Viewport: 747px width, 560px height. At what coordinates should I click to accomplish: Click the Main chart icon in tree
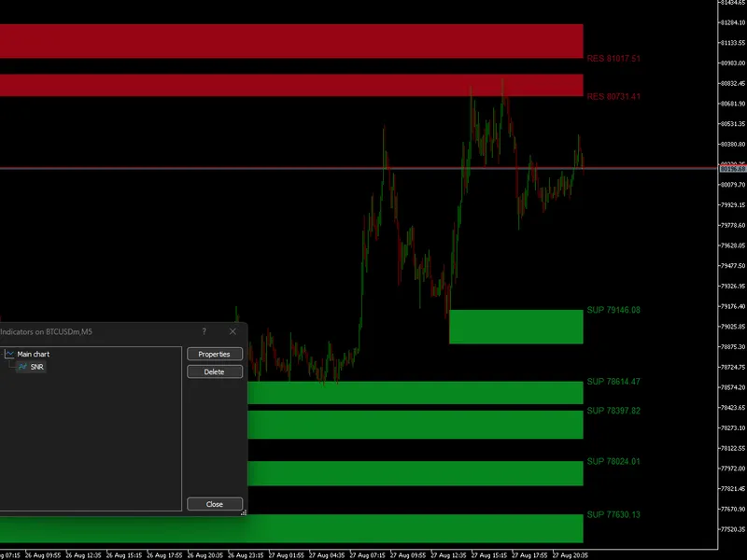click(10, 354)
